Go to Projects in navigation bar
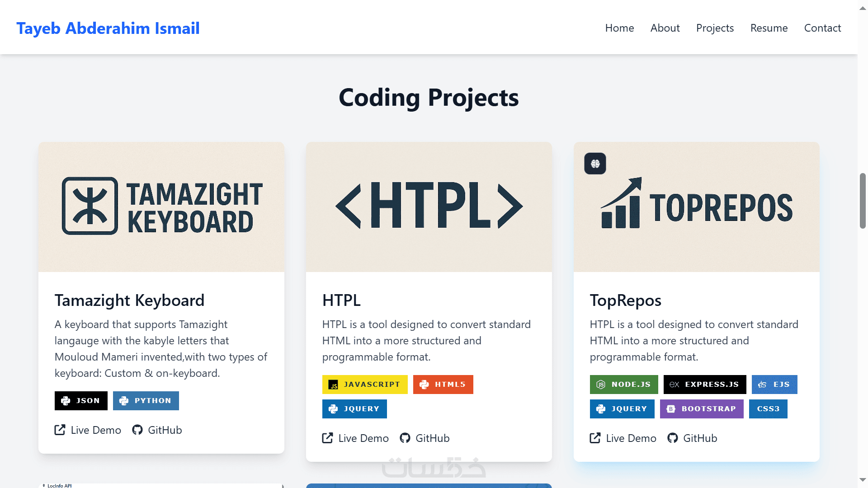 [715, 28]
